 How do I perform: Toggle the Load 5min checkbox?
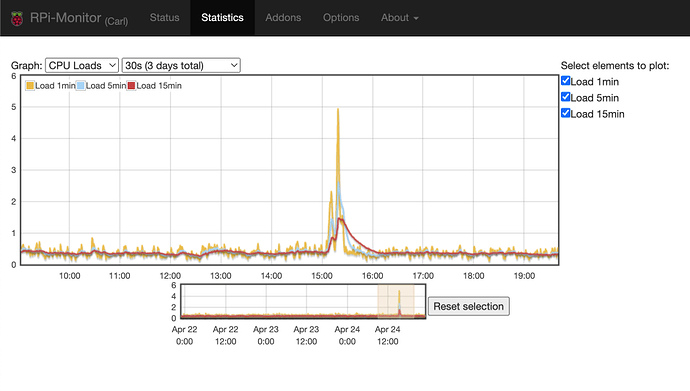coord(565,97)
